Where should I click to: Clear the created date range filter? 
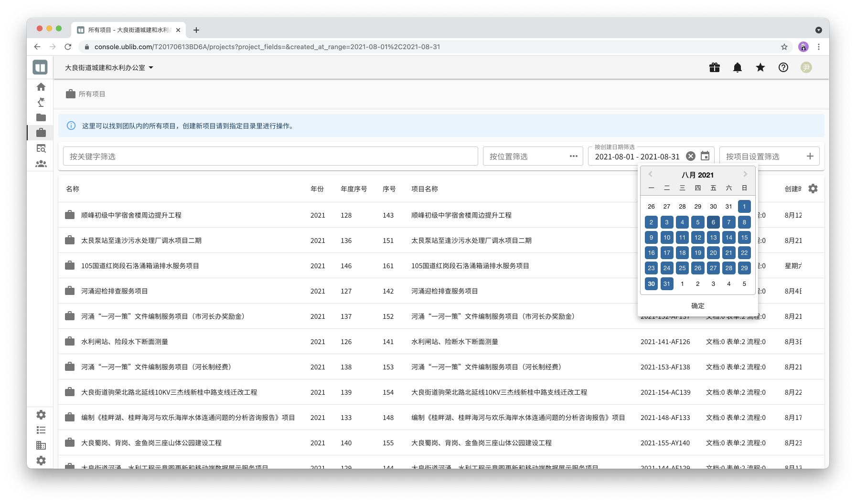click(690, 157)
